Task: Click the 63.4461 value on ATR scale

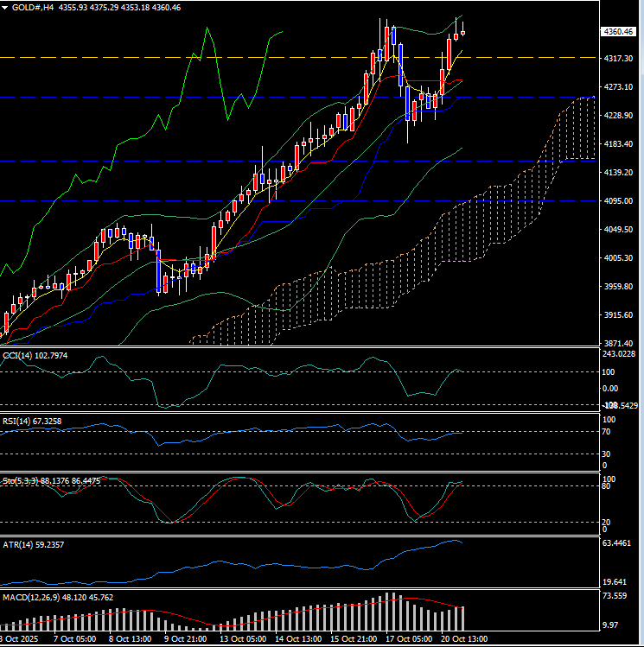Action: tap(620, 544)
